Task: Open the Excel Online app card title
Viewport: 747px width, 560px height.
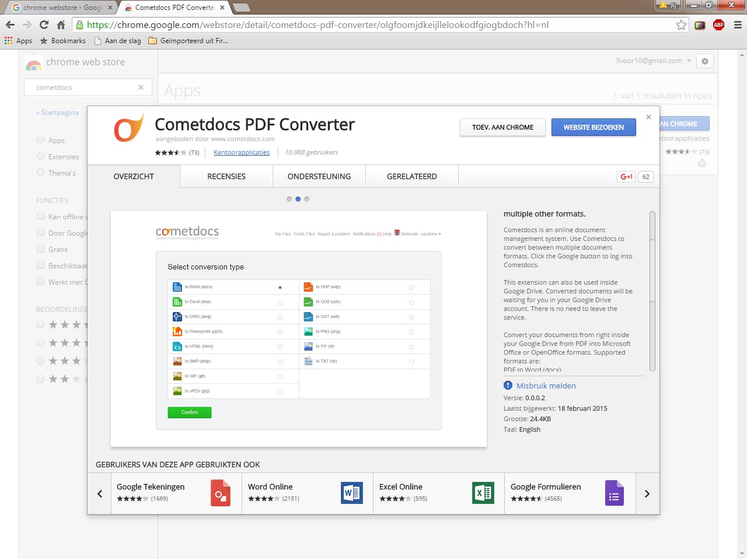Action: click(401, 487)
